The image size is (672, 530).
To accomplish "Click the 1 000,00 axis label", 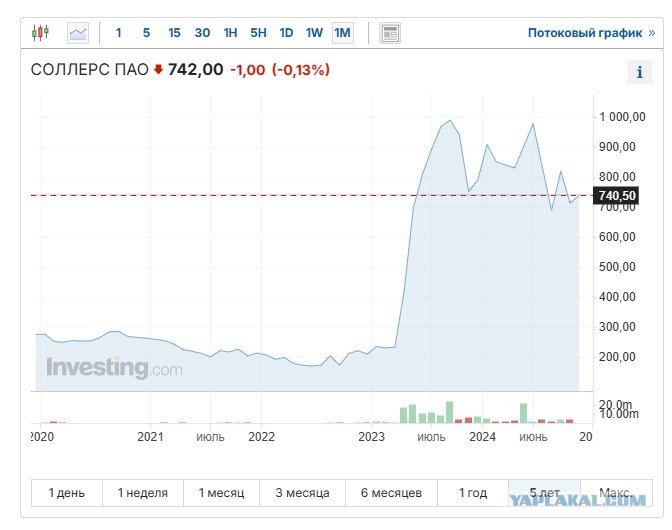I will [x=622, y=117].
